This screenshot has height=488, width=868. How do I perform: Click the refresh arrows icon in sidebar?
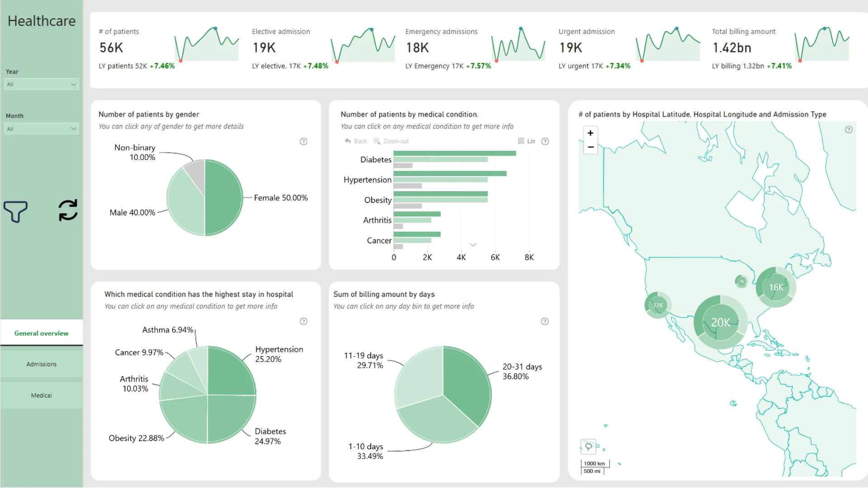(68, 211)
